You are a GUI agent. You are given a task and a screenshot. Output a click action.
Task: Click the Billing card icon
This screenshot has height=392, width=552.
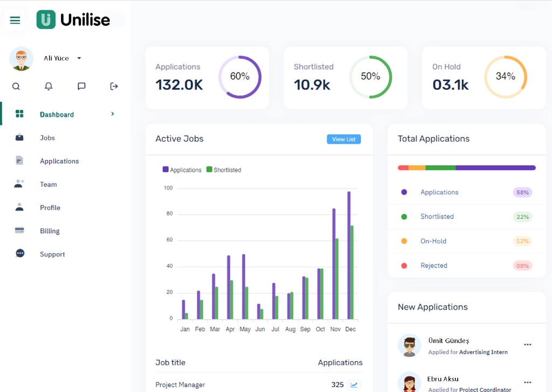(19, 230)
